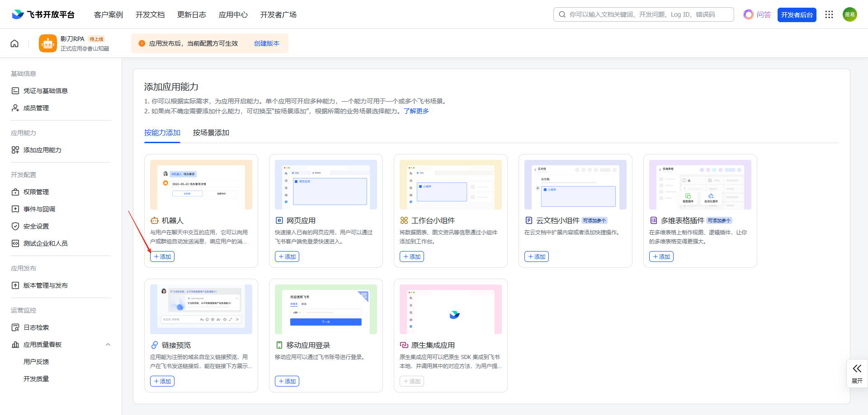868x415 pixels.
Task: Select the 按能力添加 tab
Action: (x=162, y=133)
